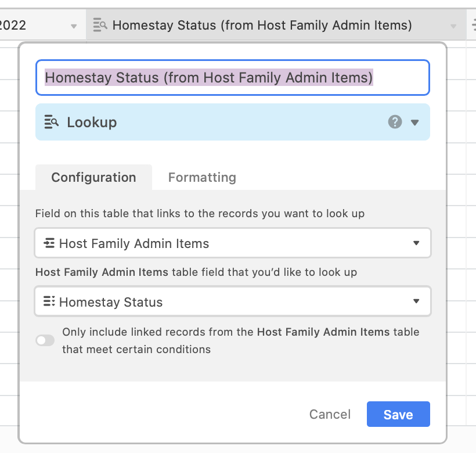Open the Host Family Admin Items dropdown arrow

pyautogui.click(x=416, y=243)
